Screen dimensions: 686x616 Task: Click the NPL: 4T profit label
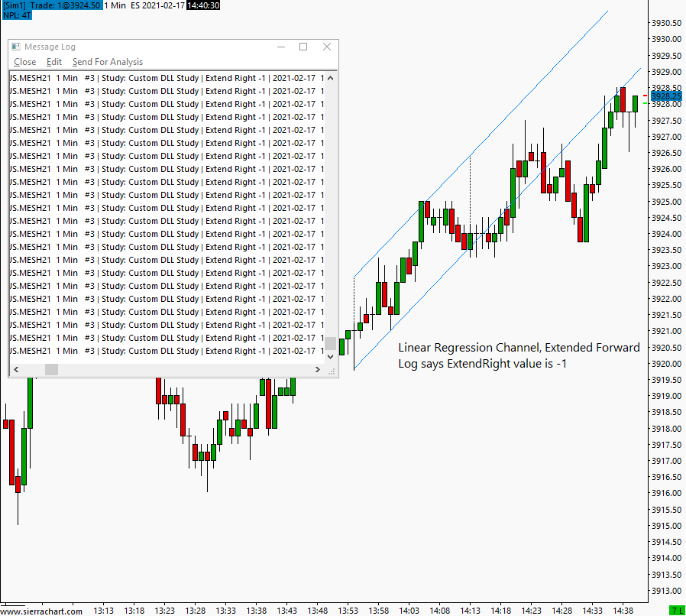coord(17,15)
